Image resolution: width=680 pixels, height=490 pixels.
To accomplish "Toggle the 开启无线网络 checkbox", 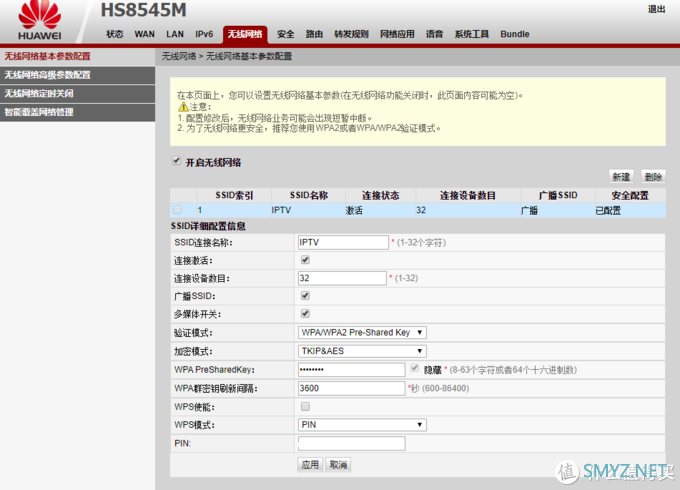I will tap(176, 161).
